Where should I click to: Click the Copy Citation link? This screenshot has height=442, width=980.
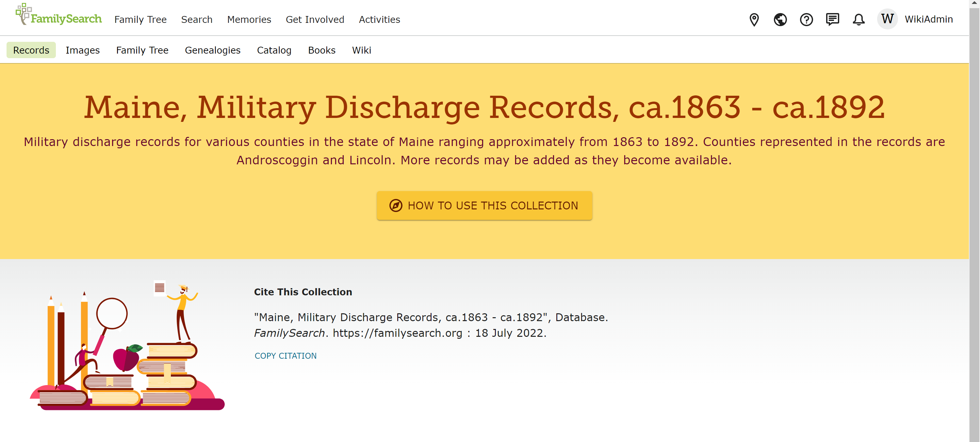[285, 356]
